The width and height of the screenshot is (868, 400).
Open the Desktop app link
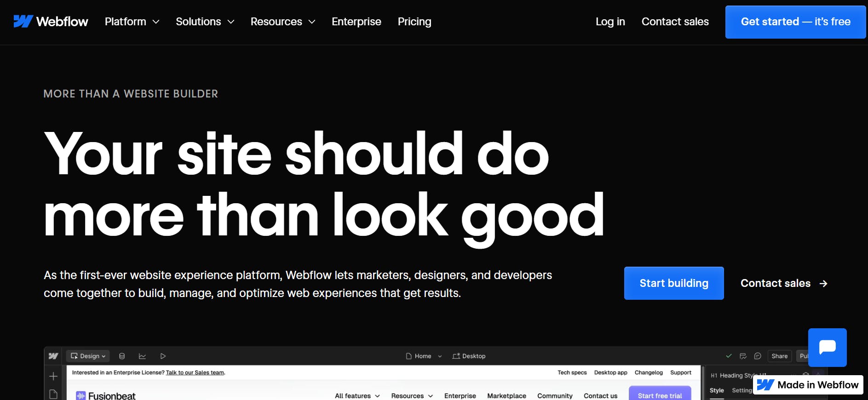(610, 372)
